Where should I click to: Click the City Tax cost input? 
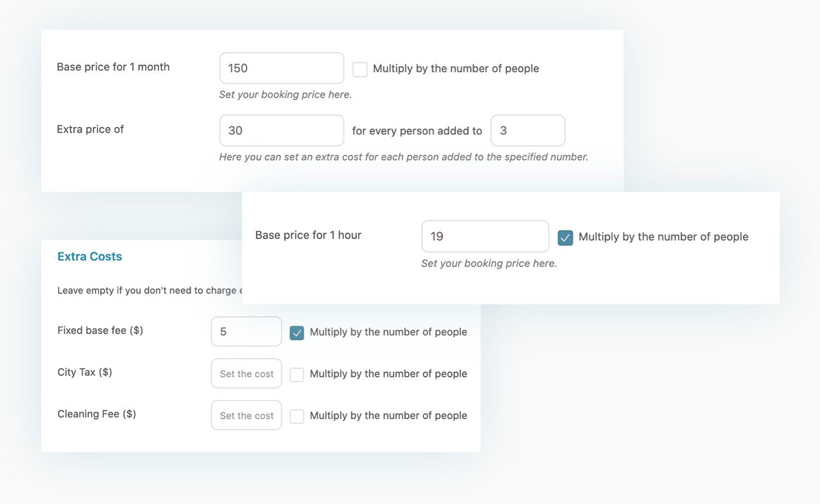(x=247, y=373)
